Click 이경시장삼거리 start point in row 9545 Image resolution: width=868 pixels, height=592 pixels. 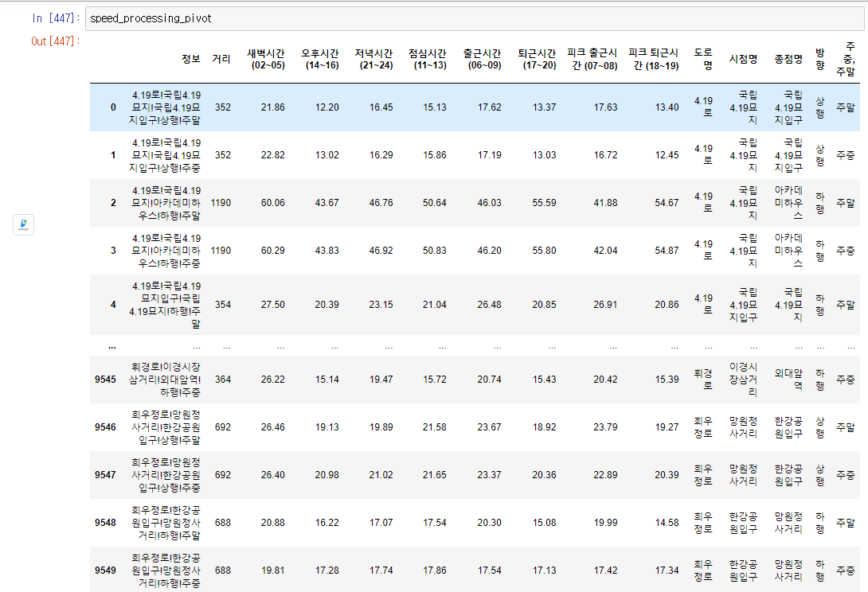point(744,379)
